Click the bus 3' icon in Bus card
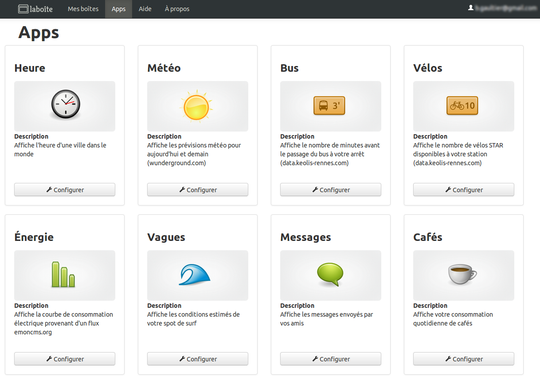 [x=329, y=105]
